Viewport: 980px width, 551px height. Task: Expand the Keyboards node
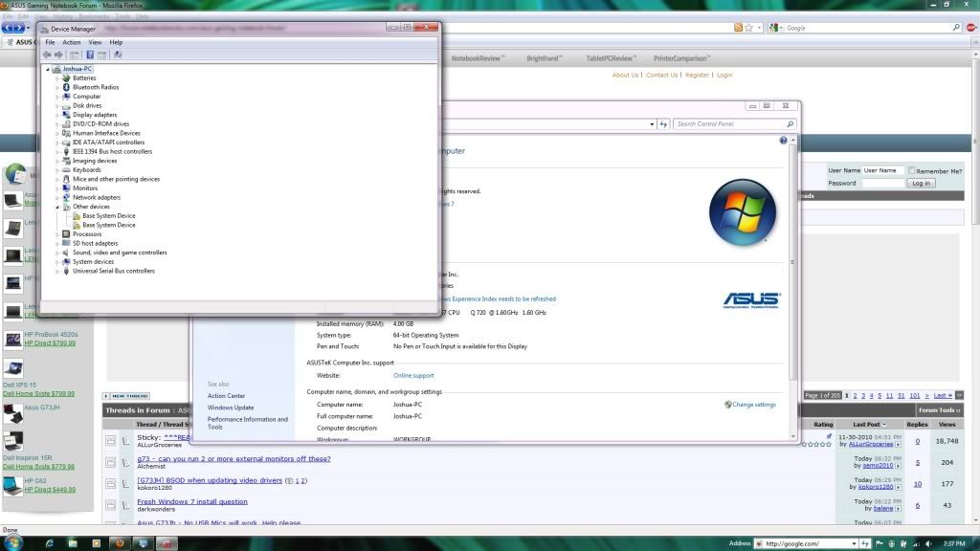tap(57, 170)
